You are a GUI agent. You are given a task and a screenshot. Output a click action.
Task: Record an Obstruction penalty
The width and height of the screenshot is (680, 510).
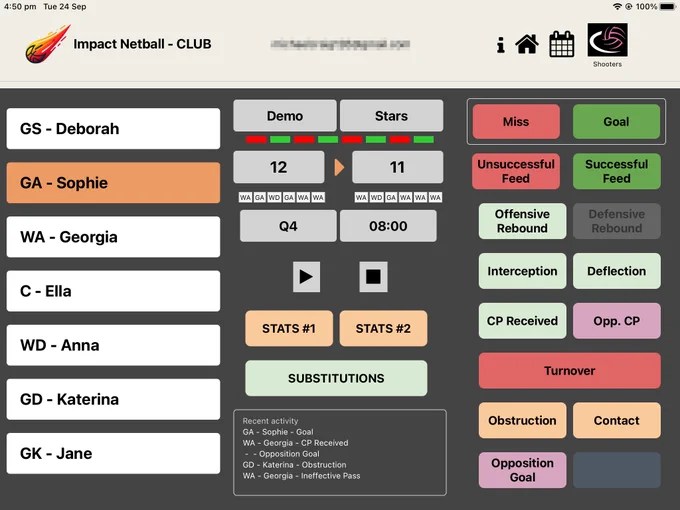click(x=523, y=420)
